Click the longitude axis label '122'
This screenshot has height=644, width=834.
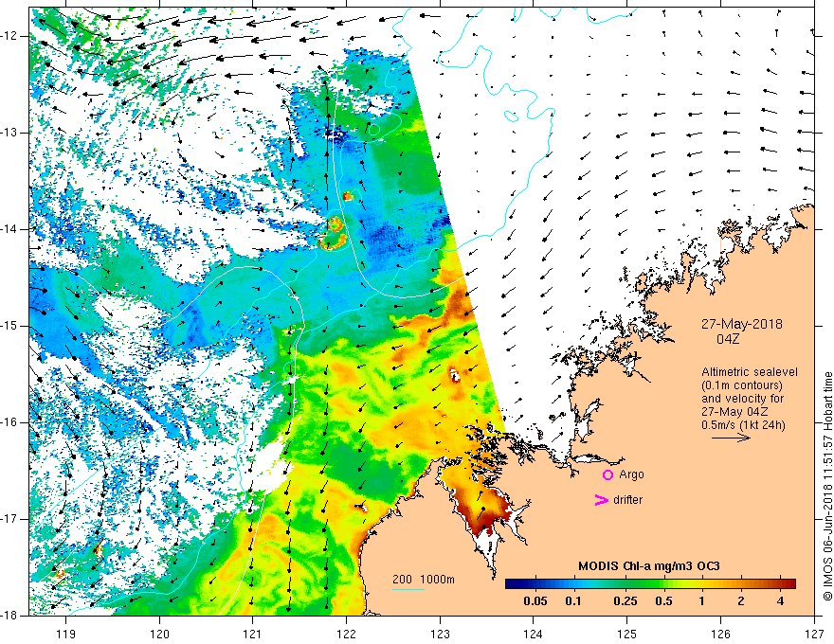(x=346, y=634)
